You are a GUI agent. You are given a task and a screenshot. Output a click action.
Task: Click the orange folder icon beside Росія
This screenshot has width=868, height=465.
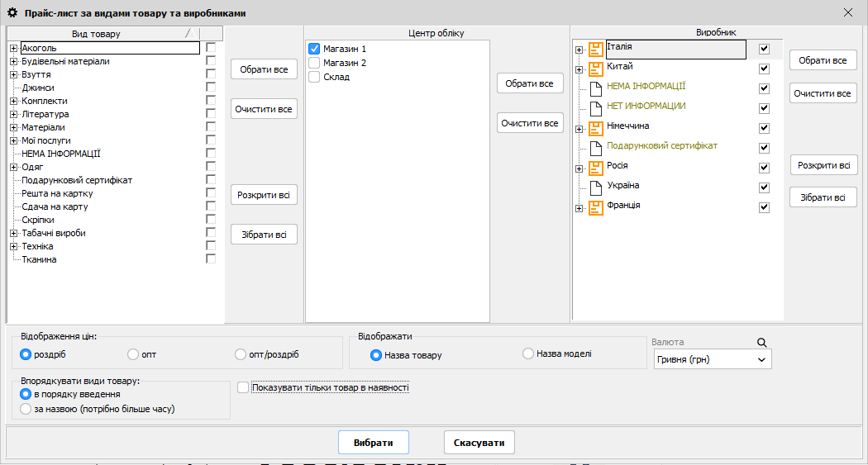click(595, 168)
